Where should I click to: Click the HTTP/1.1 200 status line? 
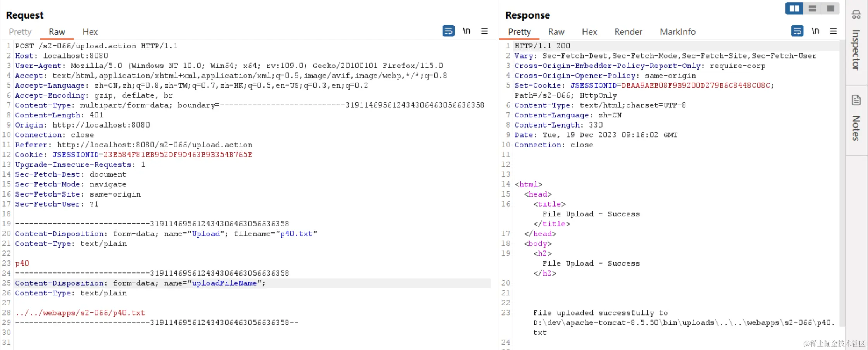point(542,46)
